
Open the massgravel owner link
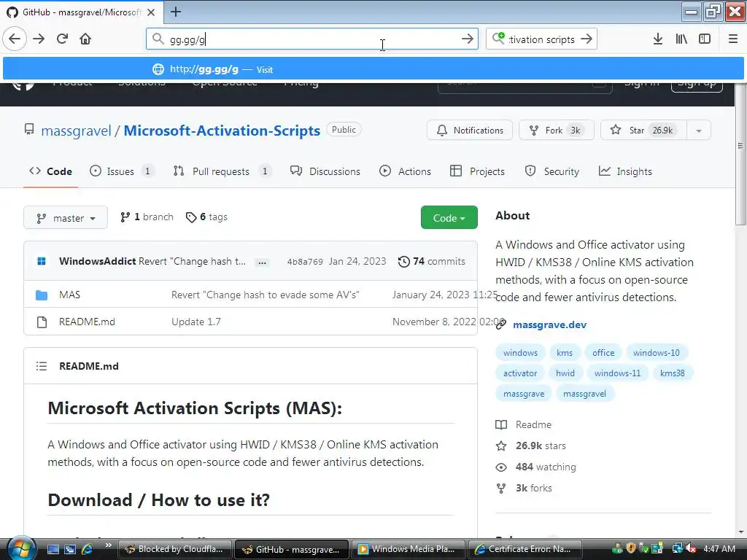[x=76, y=131]
